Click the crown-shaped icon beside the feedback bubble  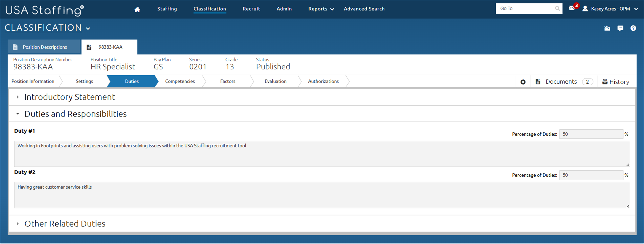tap(607, 28)
